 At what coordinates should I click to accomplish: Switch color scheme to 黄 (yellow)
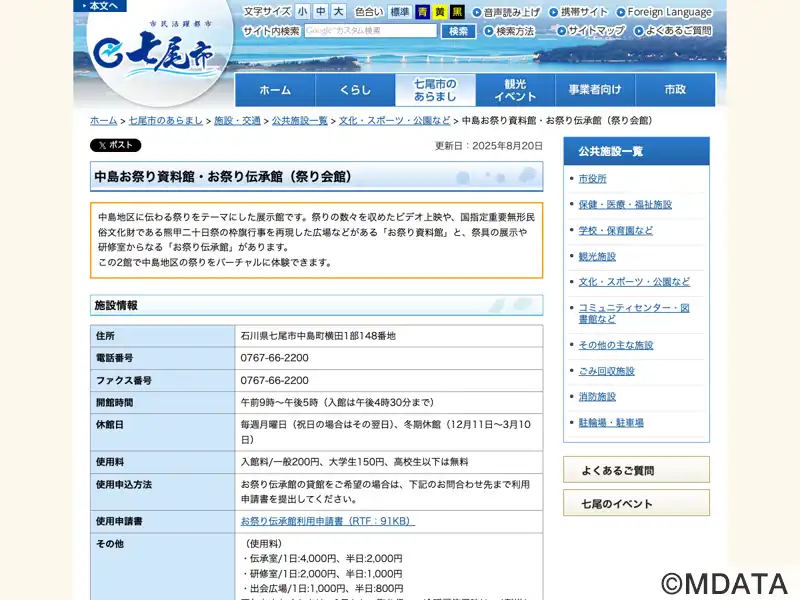tap(440, 12)
